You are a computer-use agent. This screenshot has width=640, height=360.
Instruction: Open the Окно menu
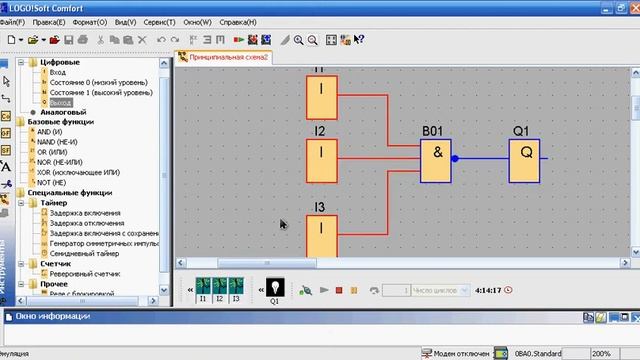(198, 22)
